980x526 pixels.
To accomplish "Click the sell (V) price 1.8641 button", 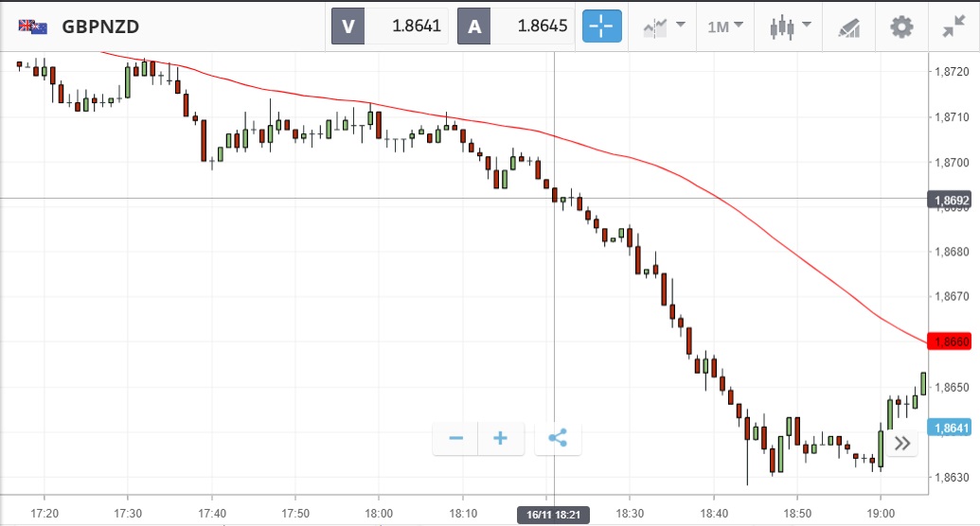I will 388,26.
